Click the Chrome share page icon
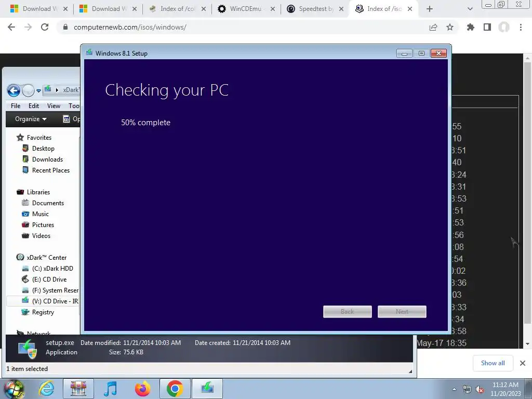 point(433,27)
